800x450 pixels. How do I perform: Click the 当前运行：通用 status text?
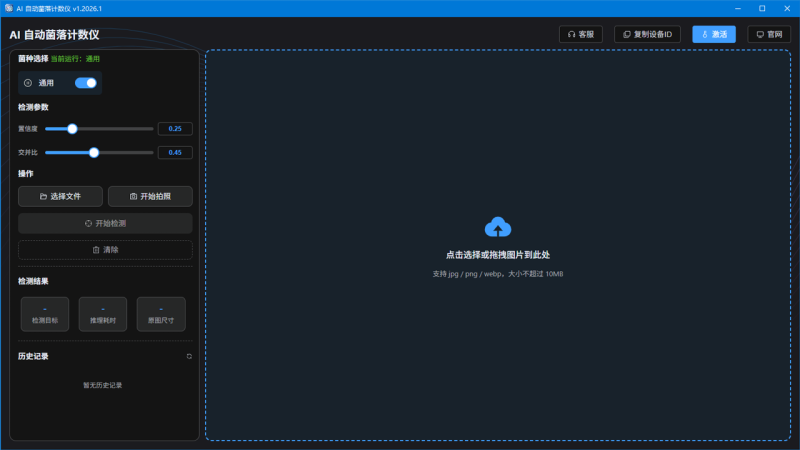[x=75, y=59]
